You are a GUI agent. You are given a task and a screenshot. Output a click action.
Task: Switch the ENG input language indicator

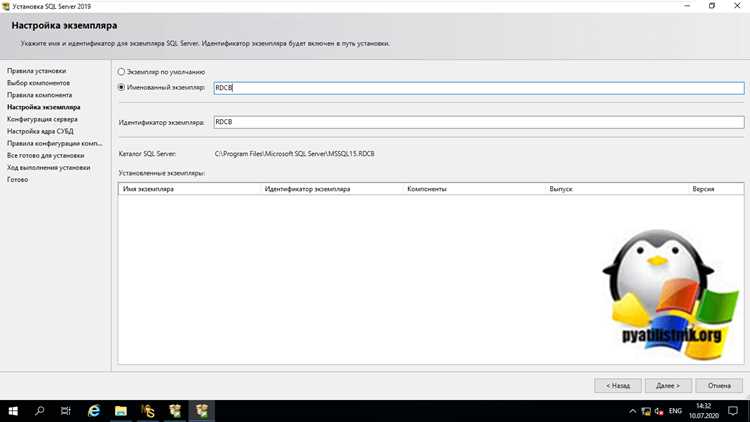675,411
